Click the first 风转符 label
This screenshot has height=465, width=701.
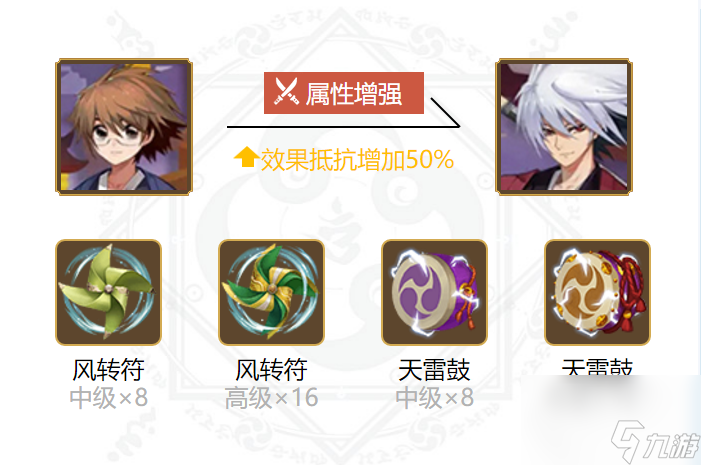click(x=108, y=370)
